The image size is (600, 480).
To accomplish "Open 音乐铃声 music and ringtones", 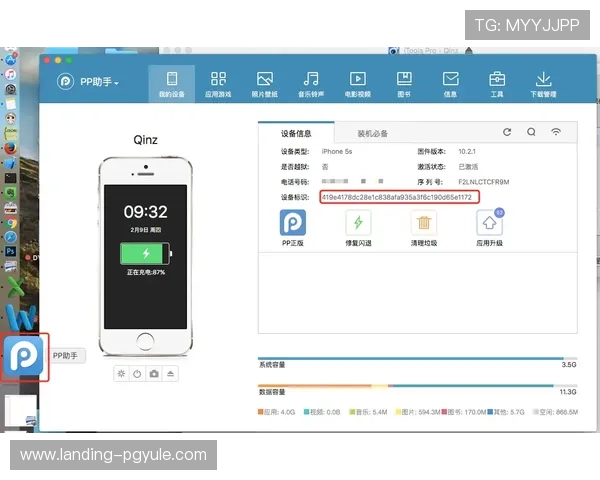I will tap(311, 84).
